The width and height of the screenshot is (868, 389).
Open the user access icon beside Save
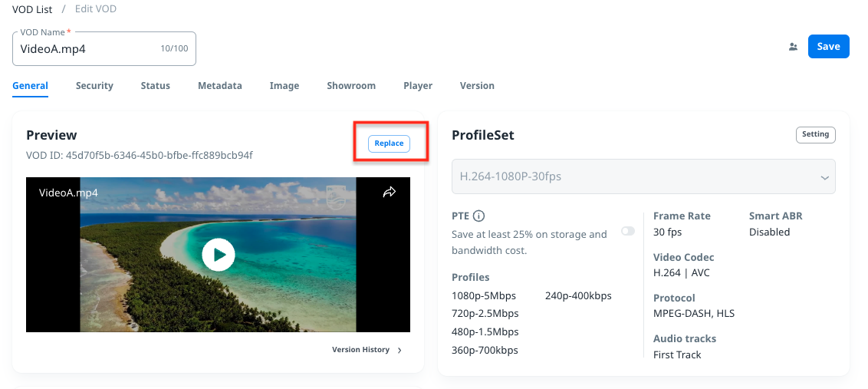(x=793, y=47)
